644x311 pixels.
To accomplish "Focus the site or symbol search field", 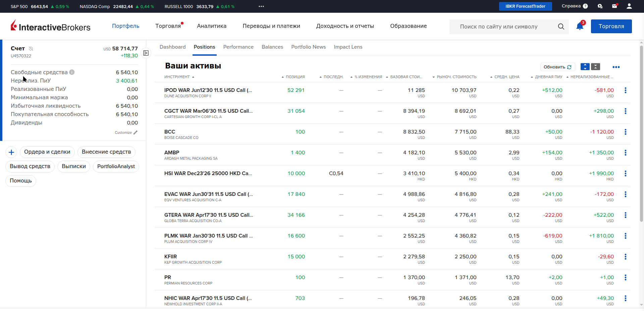I will [x=509, y=27].
